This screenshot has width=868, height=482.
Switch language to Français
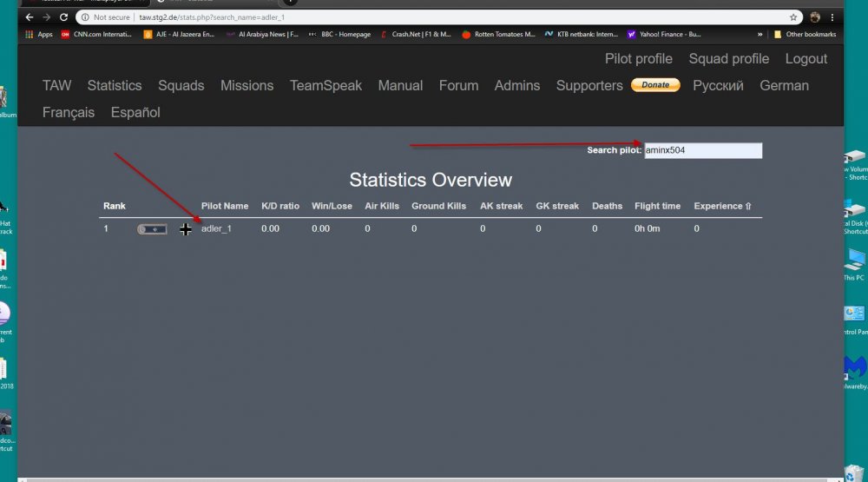(x=69, y=113)
